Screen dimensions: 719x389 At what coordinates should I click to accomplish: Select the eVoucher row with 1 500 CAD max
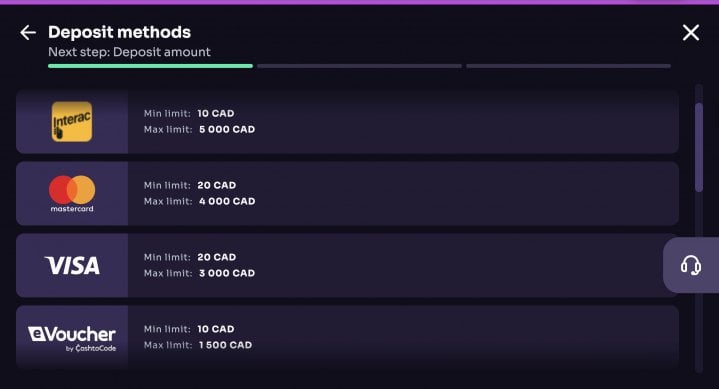coord(347,337)
